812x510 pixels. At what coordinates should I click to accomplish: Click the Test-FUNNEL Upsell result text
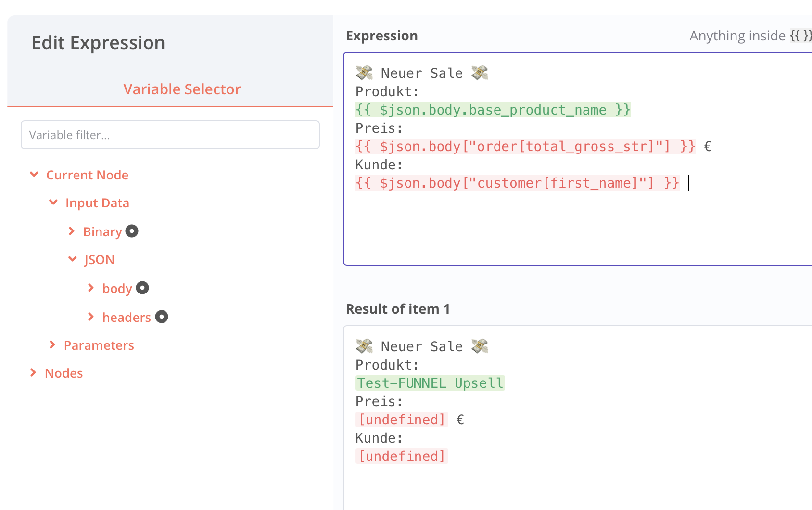pos(430,383)
